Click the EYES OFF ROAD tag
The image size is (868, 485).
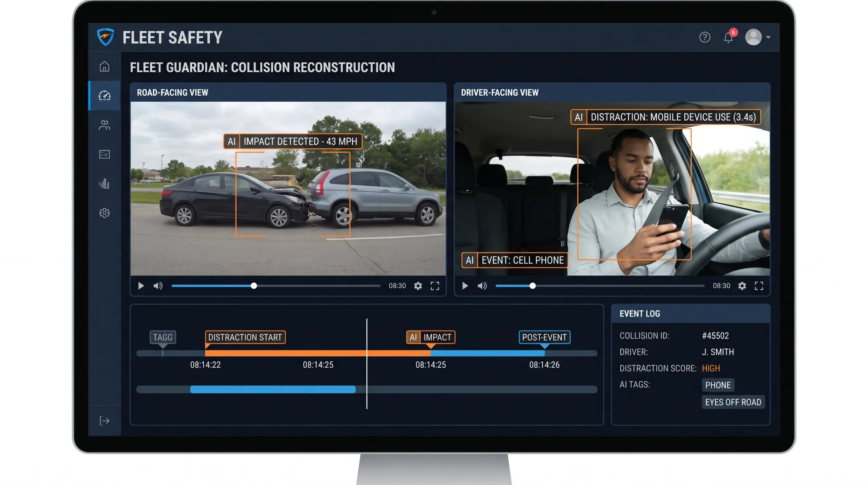[733, 402]
